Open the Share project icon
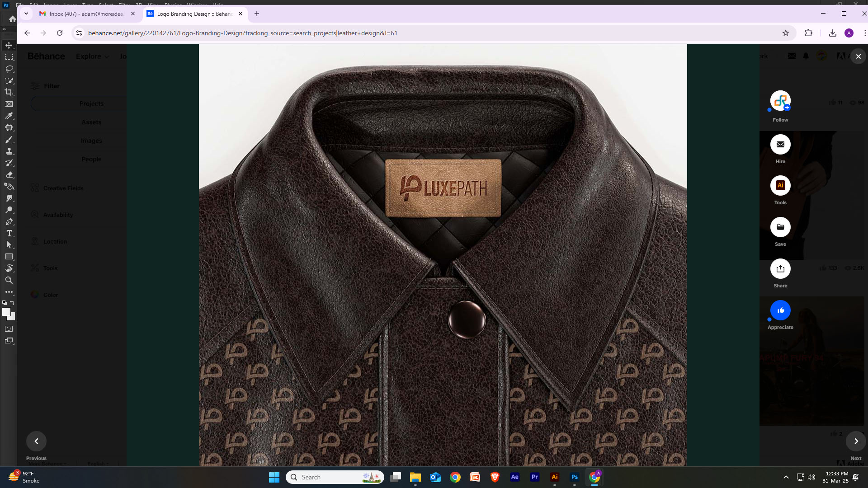The image size is (868, 488). [x=780, y=269]
